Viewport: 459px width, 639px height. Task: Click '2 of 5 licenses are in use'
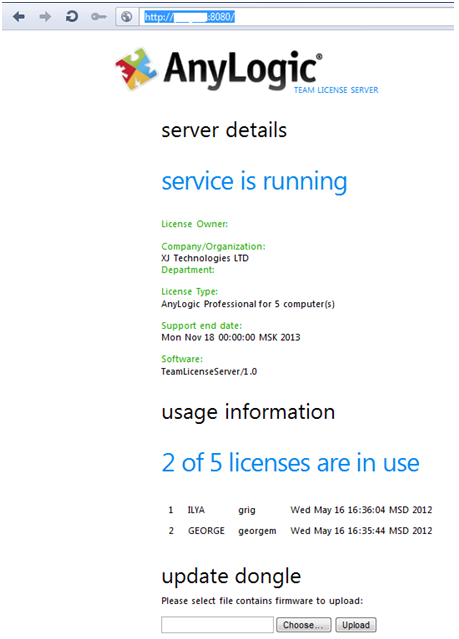(x=290, y=463)
